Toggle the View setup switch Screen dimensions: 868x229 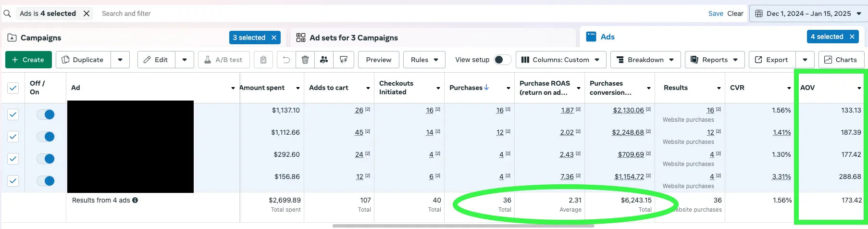tap(502, 60)
